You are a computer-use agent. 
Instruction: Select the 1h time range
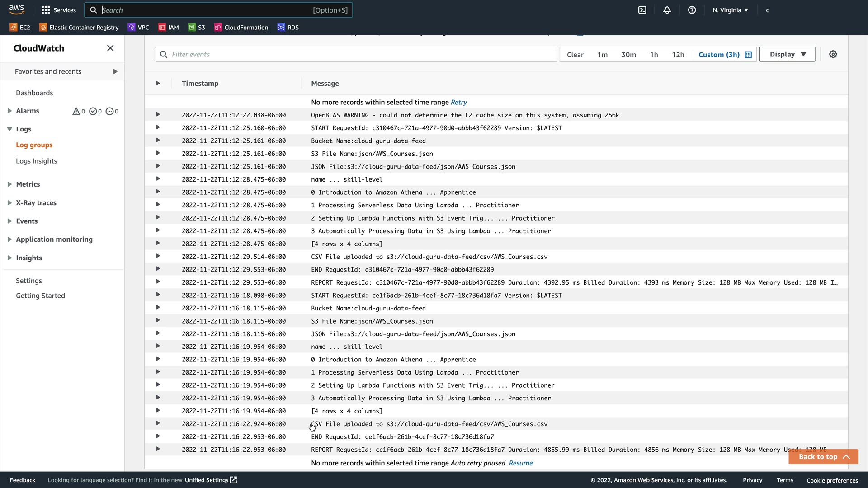pyautogui.click(x=654, y=55)
